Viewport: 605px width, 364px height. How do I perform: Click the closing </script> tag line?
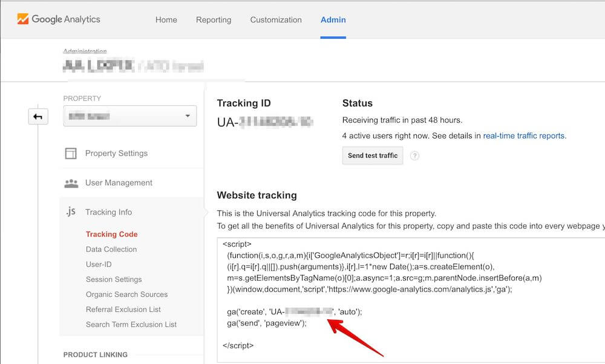click(x=238, y=345)
